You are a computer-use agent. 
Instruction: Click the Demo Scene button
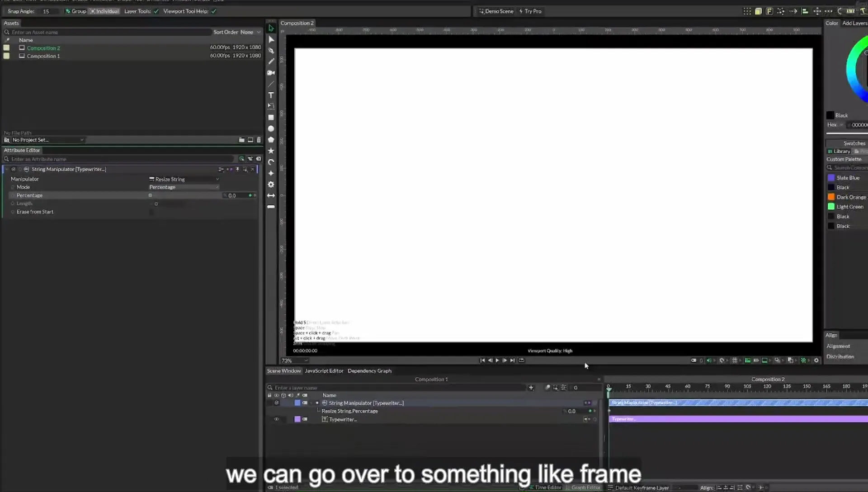click(x=496, y=11)
